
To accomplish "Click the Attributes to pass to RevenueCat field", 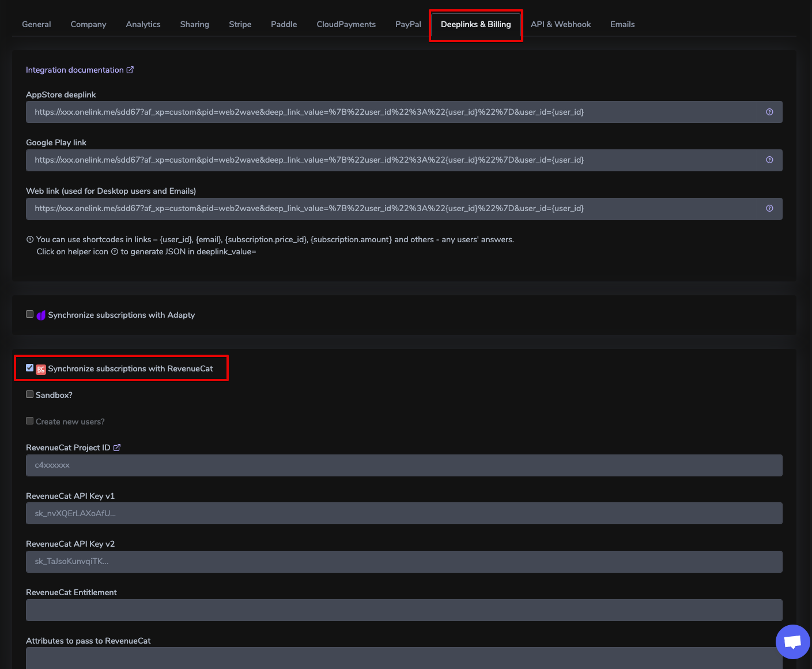I will coord(404,658).
